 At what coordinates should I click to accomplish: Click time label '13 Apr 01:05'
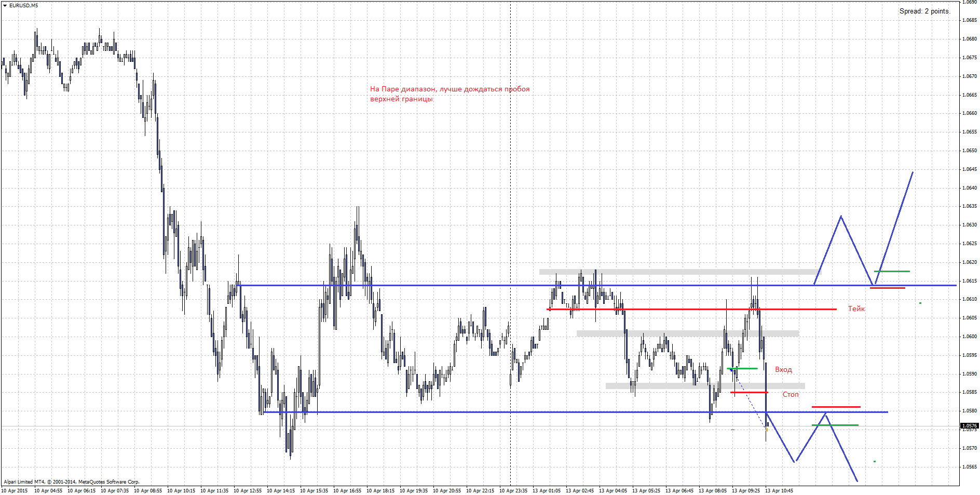[547, 490]
